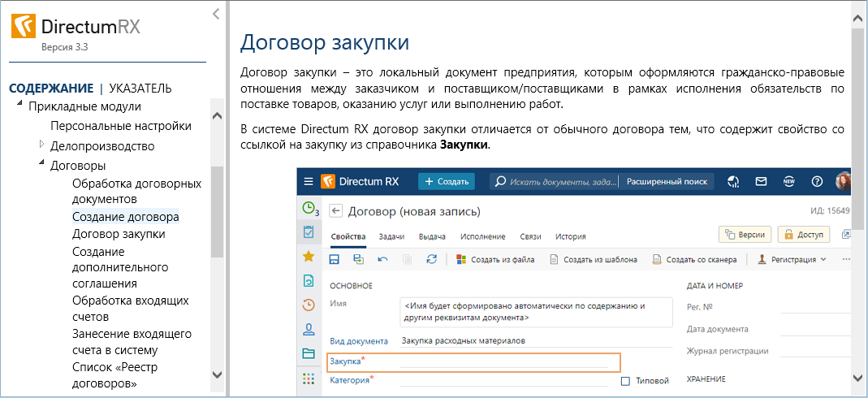Open the folder icon in left sidebar

click(309, 353)
